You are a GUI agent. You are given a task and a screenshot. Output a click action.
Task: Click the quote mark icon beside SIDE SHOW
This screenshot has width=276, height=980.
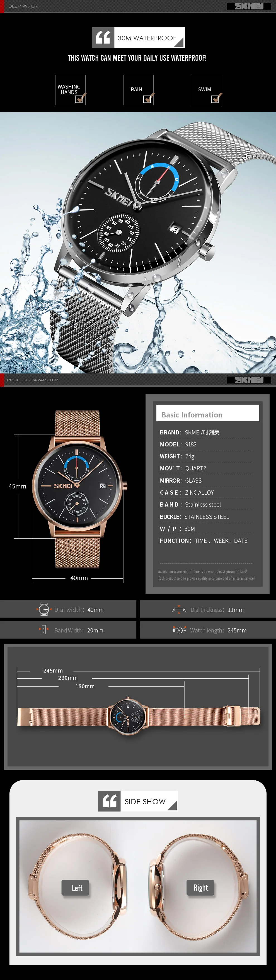(x=110, y=801)
